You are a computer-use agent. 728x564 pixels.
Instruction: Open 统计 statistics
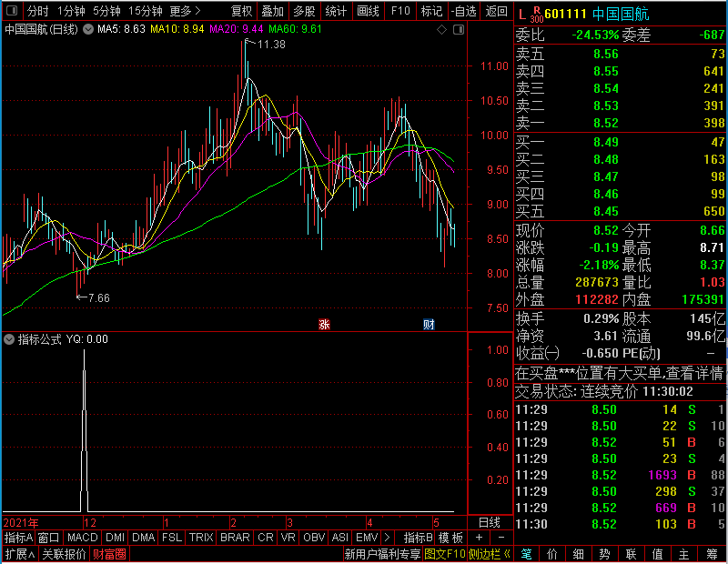click(336, 11)
